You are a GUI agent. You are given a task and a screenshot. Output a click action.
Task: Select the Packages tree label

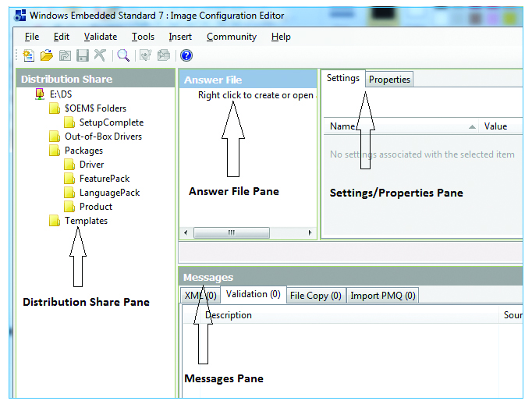pos(83,151)
